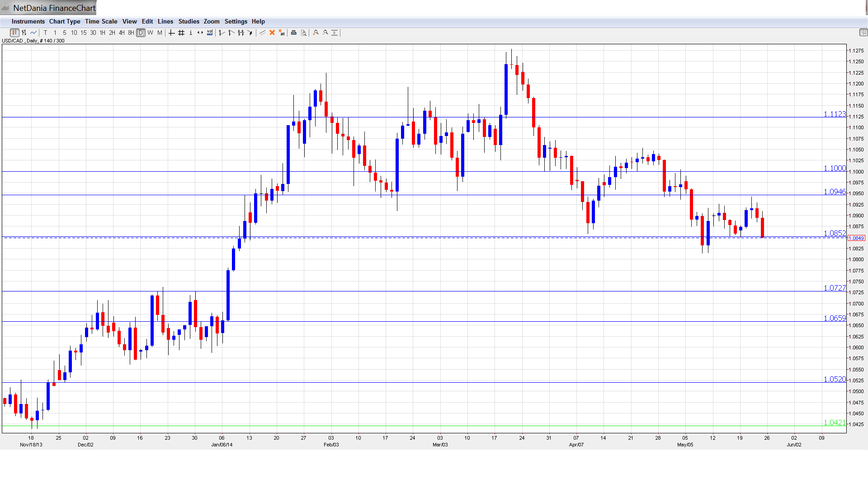This screenshot has height=488, width=868.
Task: Click the zoom in magnifier icon
Action: (x=316, y=33)
